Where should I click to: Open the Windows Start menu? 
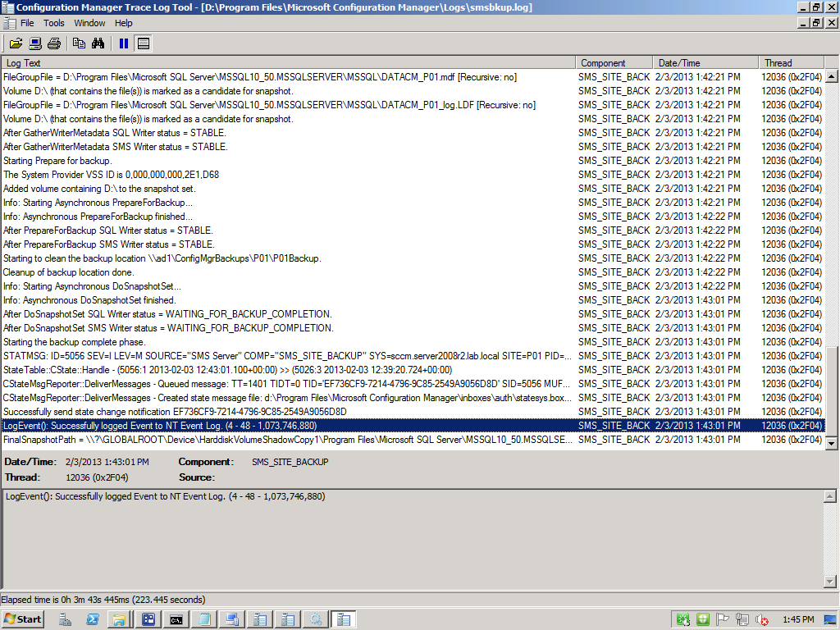pos(22,619)
